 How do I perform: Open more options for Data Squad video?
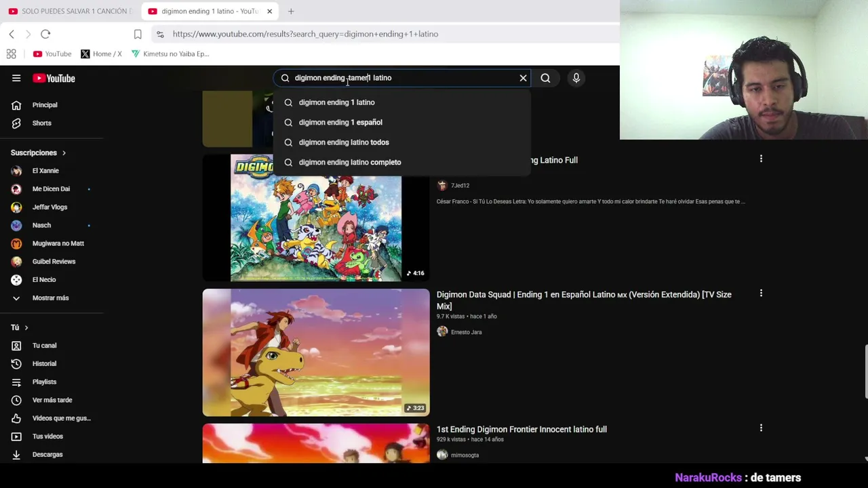point(761,293)
